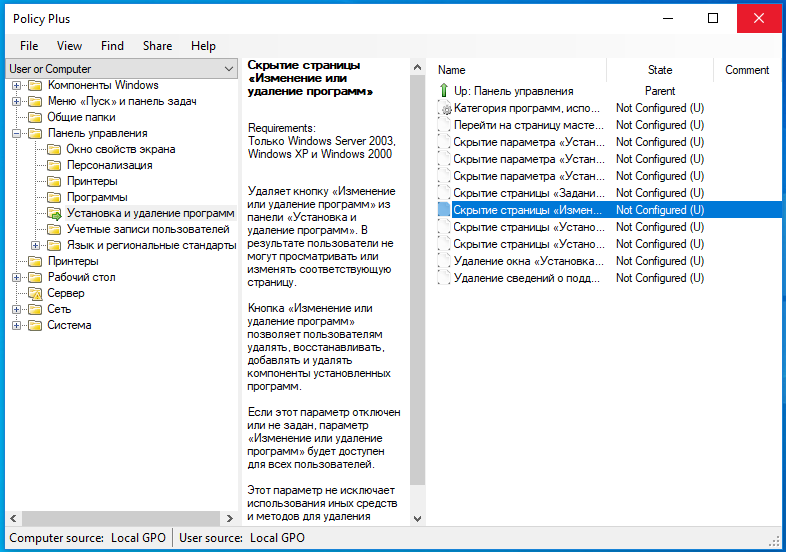Expand Язык и региональные стандарты node
This screenshot has height=552, width=786.
tap(35, 246)
